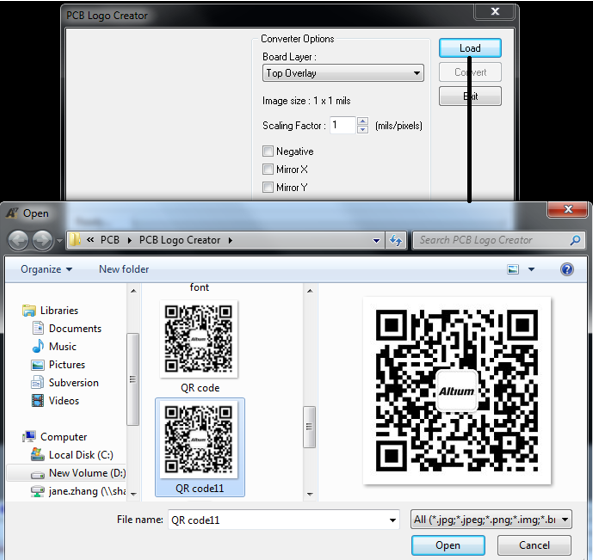Click the Computer monitor icon
The image size is (593, 560).
click(29, 436)
